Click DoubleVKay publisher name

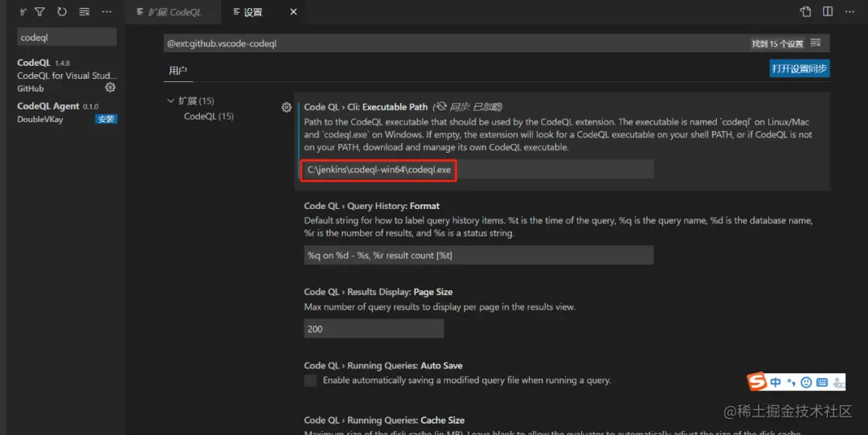[40, 119]
